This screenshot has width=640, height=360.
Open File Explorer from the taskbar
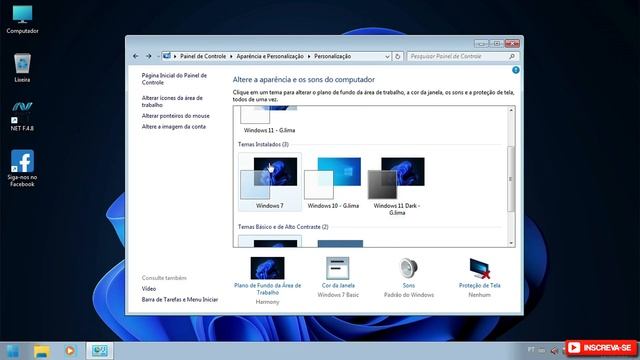pyautogui.click(x=42, y=351)
